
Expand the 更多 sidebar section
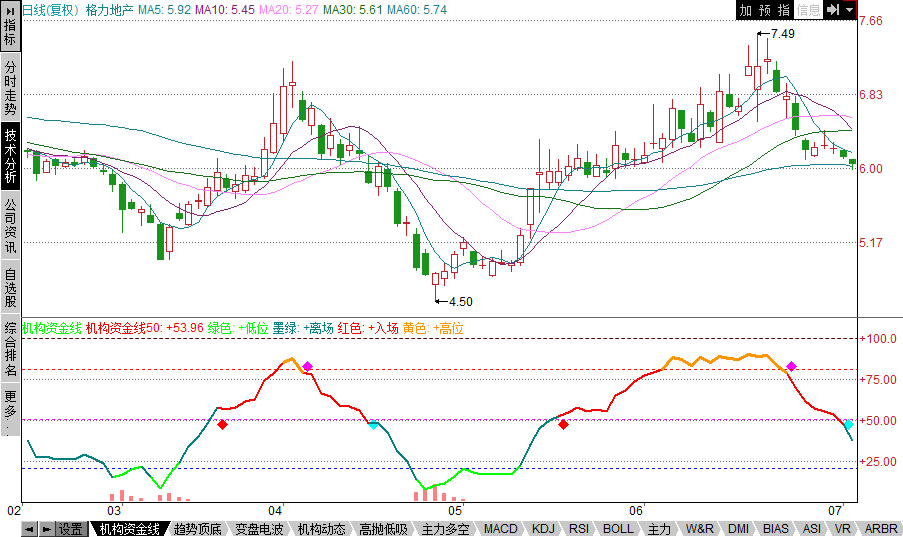click(x=10, y=412)
